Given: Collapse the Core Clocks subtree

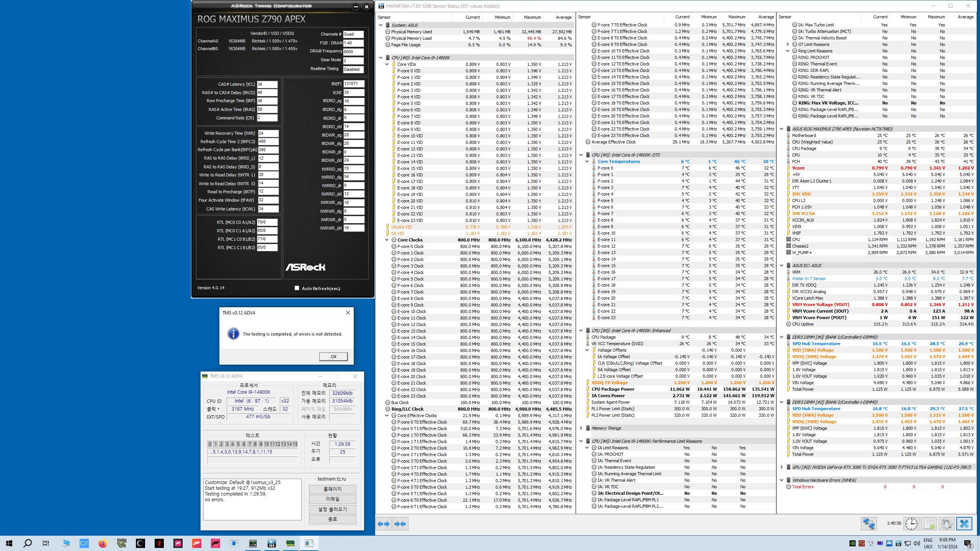Looking at the screenshot, I should pyautogui.click(x=387, y=240).
